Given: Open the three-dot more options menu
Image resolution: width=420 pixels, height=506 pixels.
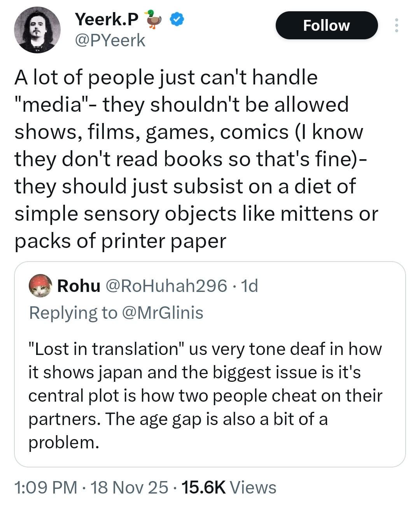Looking at the screenshot, I should coord(396,25).
